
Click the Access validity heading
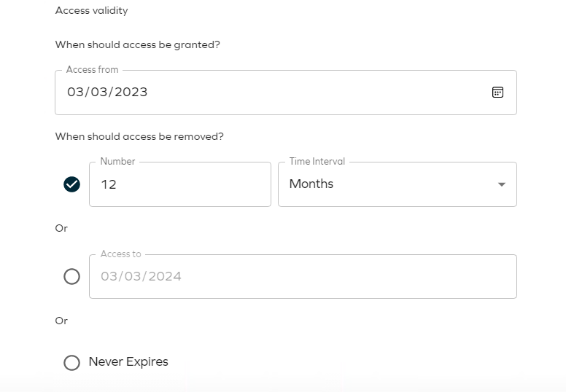pos(91,10)
